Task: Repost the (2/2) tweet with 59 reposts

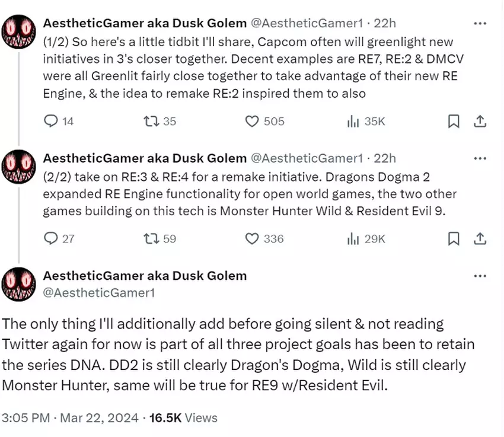Action: click(x=151, y=239)
